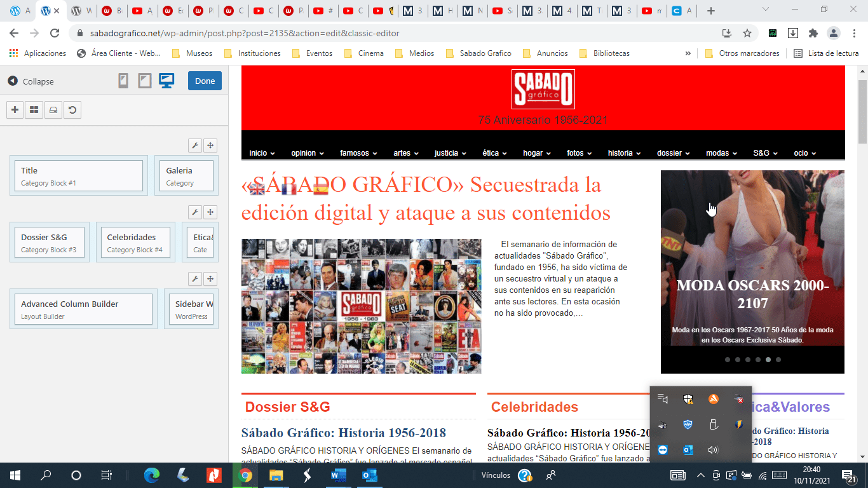Open wrench settings above the Celebridades row

click(x=195, y=212)
